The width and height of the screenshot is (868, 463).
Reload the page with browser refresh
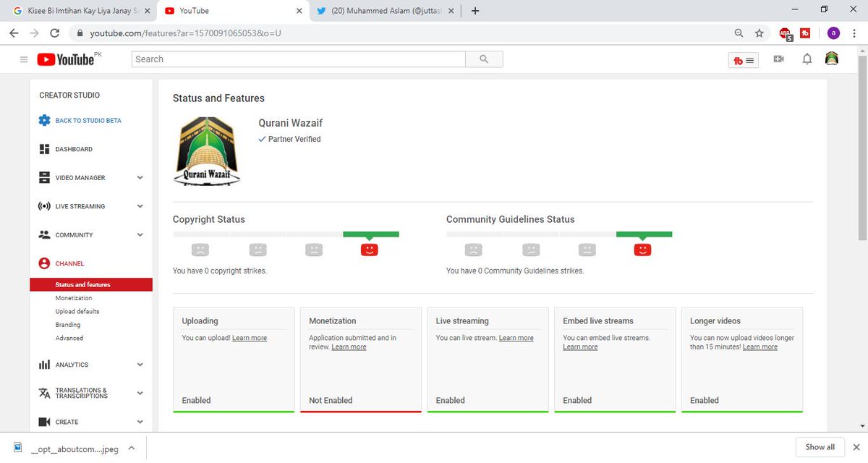pyautogui.click(x=54, y=33)
